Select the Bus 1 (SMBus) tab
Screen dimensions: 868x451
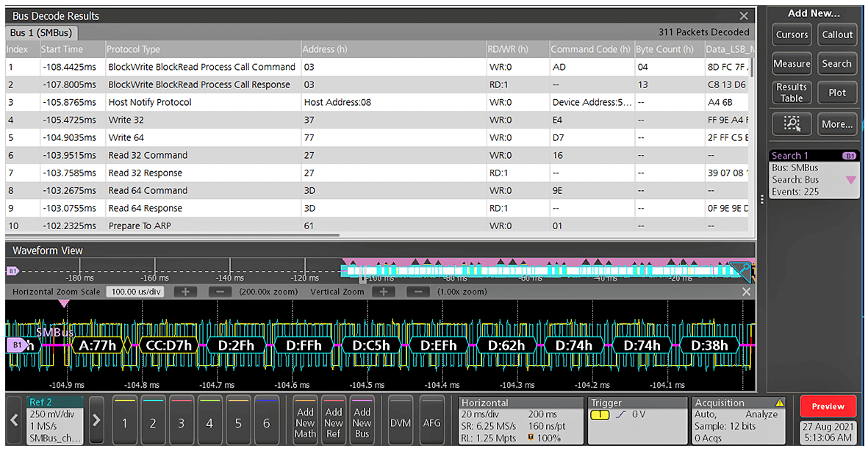click(41, 32)
